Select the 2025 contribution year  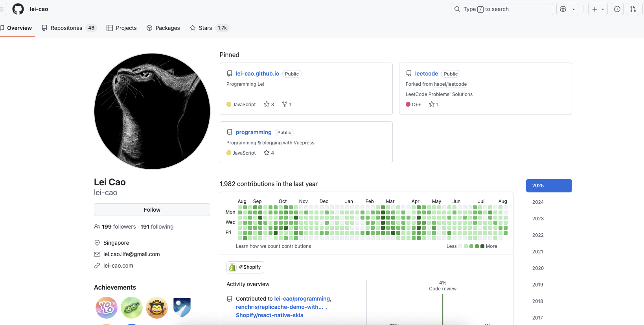point(549,186)
